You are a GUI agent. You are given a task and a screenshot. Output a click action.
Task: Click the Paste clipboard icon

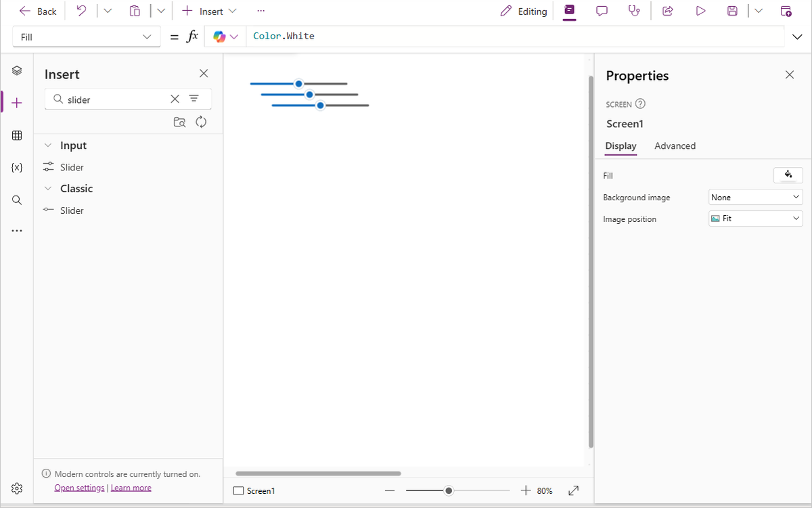[x=135, y=11]
